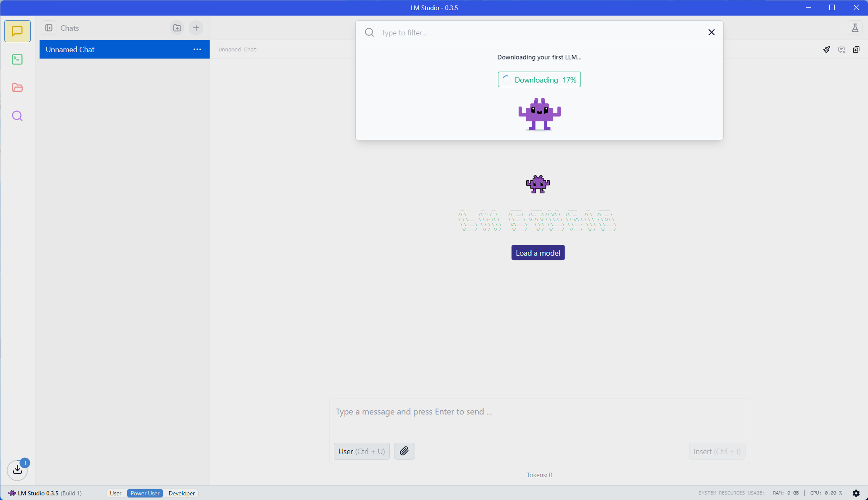
Task: Switch to User mode
Action: (x=115, y=493)
